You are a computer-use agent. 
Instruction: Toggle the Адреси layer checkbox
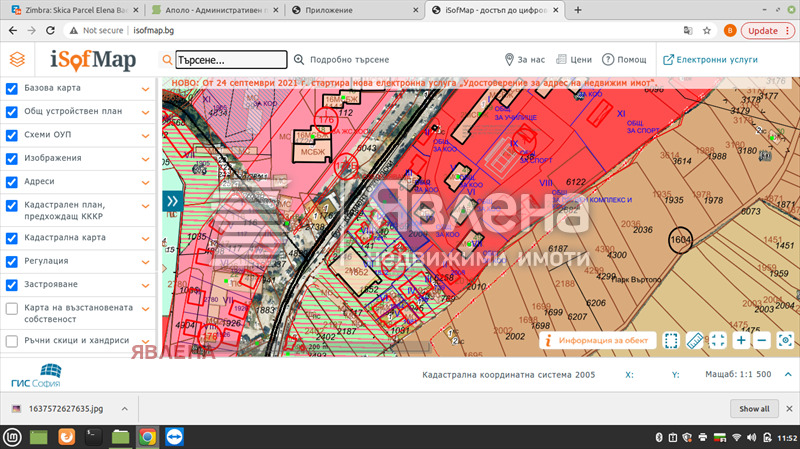click(x=12, y=182)
